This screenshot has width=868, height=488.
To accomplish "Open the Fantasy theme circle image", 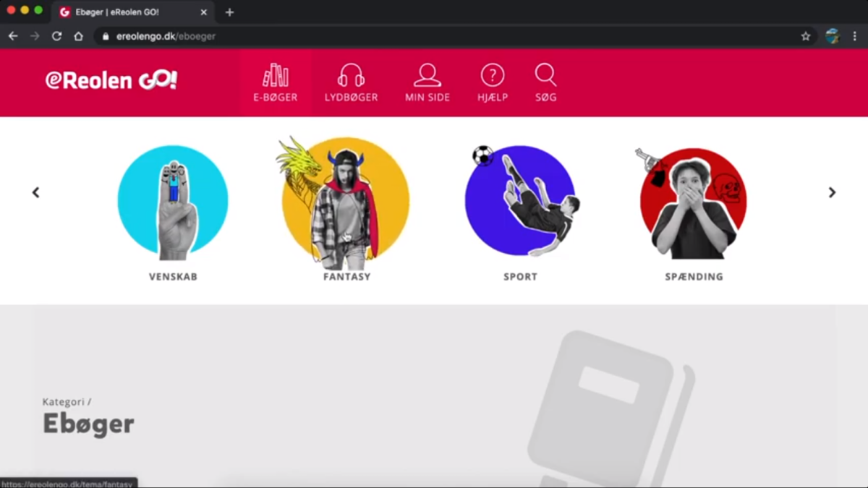I will (x=345, y=202).
